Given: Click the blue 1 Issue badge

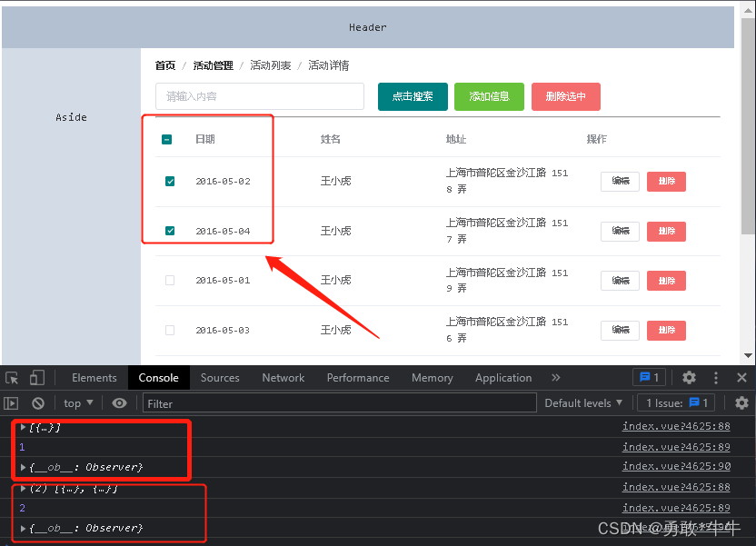Looking at the screenshot, I should tap(649, 377).
